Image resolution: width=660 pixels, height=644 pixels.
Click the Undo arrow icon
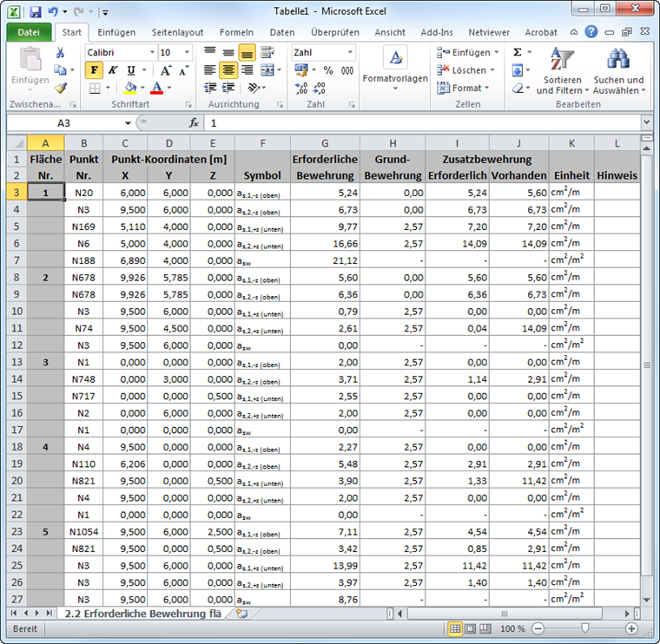[53, 11]
